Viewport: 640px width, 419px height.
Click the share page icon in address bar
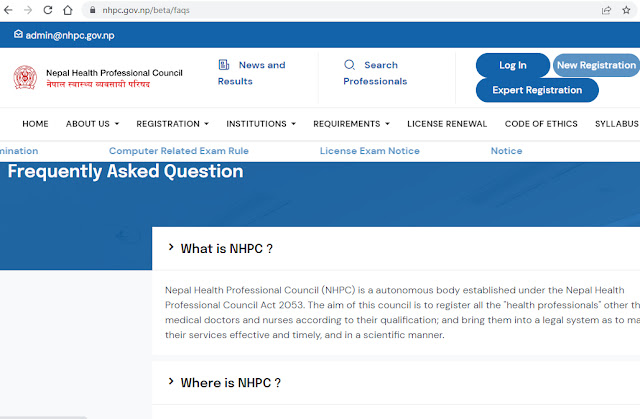click(606, 10)
